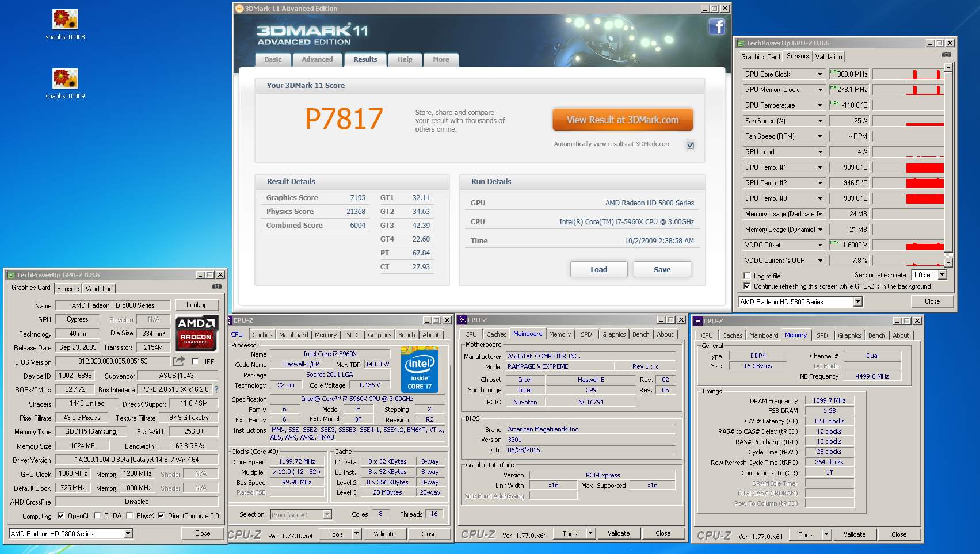
Task: Switch to the Basic tab in 3DMark
Action: tap(273, 59)
